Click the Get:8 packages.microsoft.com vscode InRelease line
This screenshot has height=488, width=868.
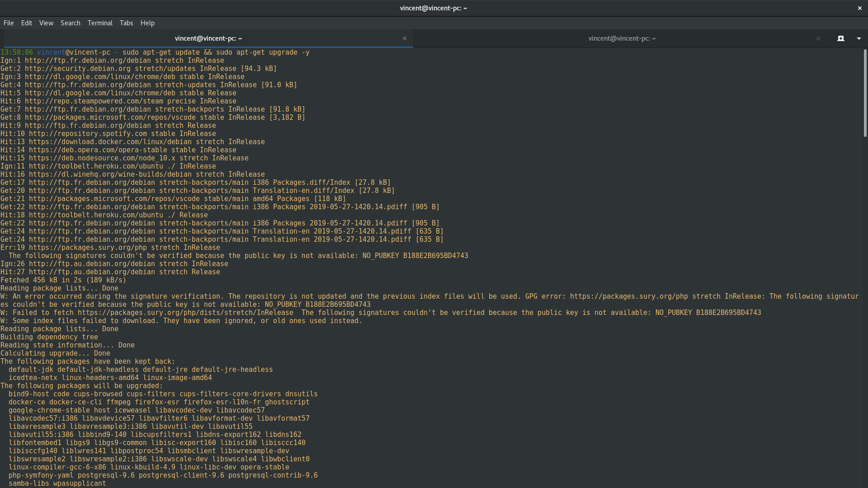[153, 117]
